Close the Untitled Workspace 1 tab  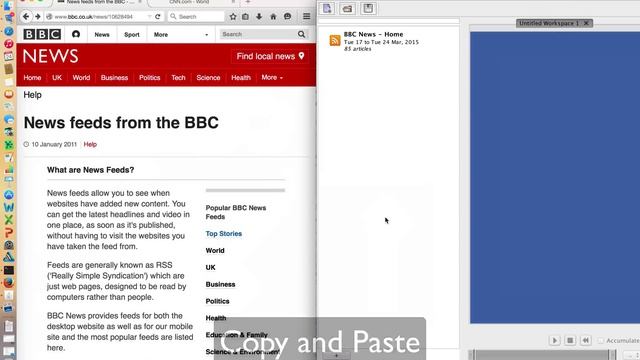[586, 23]
